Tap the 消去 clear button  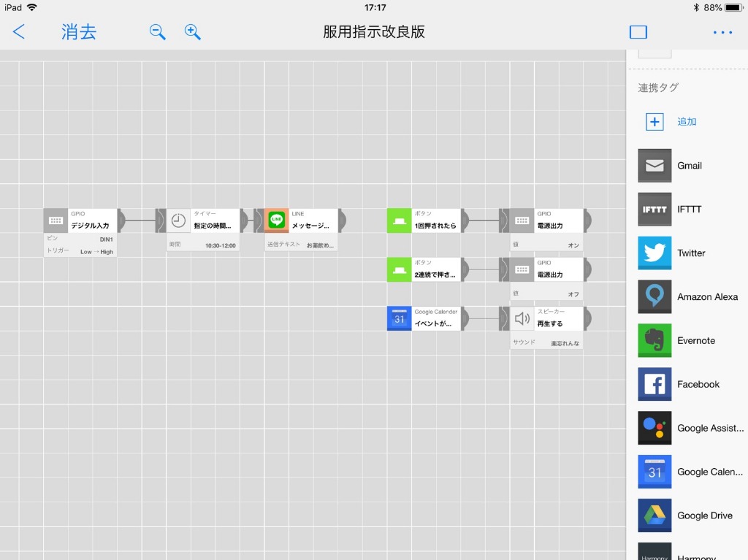pyautogui.click(x=79, y=32)
